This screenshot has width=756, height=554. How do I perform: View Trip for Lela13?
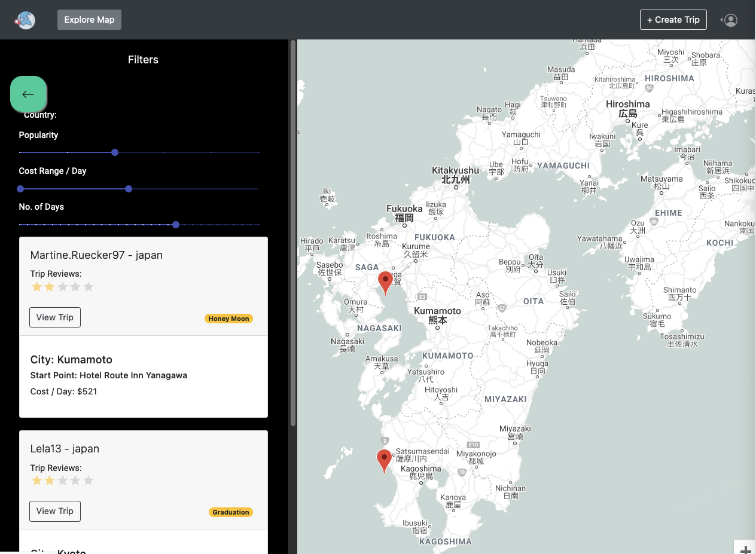coord(55,511)
